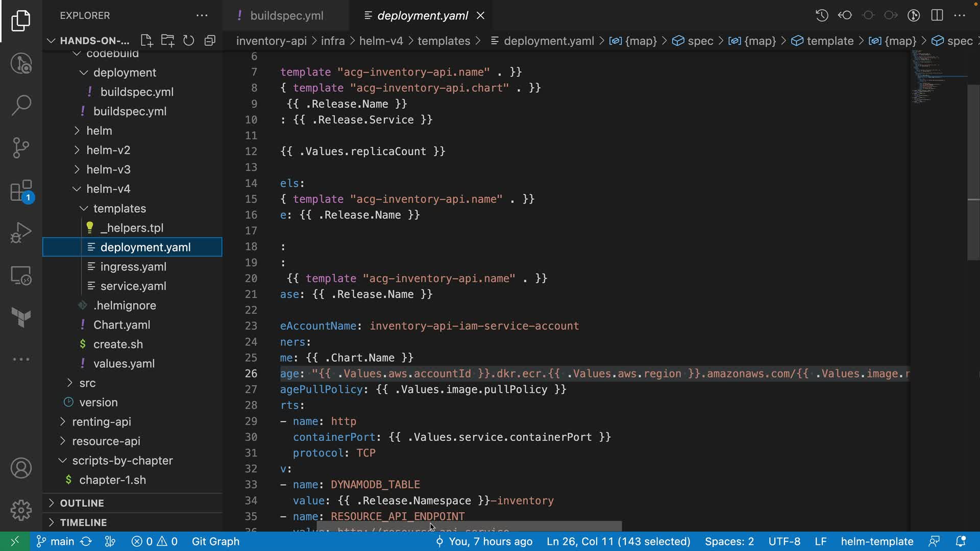
Task: Collapse the templates folder
Action: pos(119,209)
